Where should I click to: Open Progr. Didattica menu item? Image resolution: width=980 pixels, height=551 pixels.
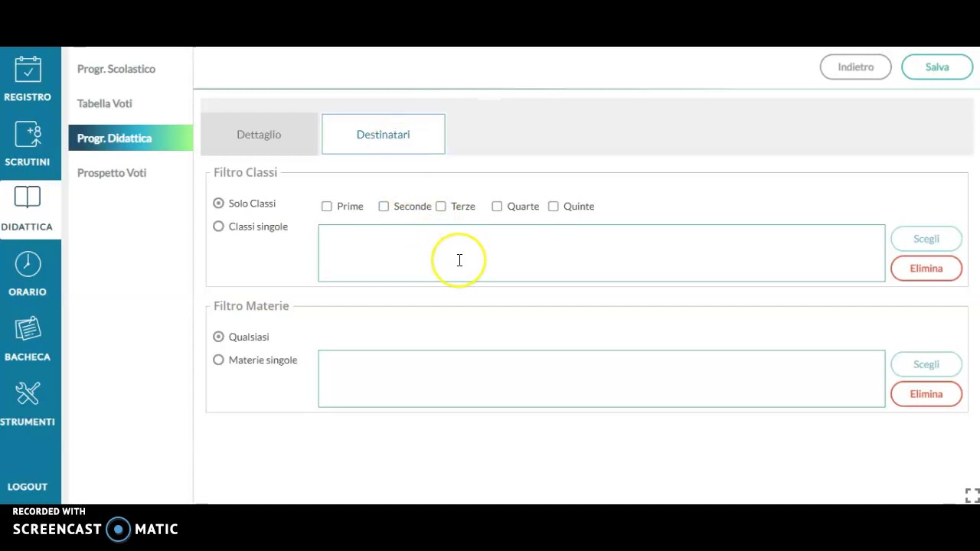pos(130,138)
